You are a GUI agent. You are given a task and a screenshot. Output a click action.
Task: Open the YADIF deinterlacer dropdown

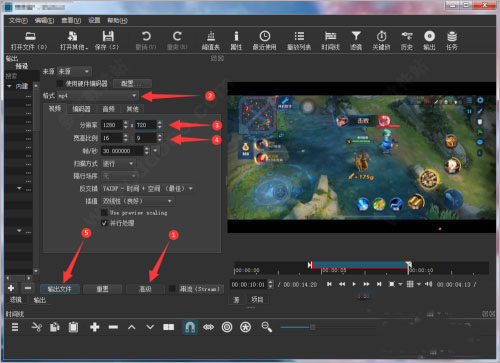(x=148, y=188)
